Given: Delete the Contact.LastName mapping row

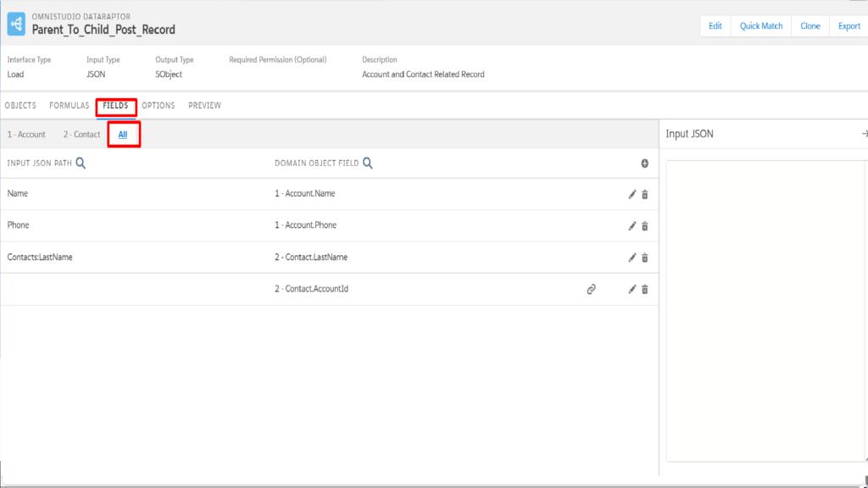Looking at the screenshot, I should click(x=645, y=258).
